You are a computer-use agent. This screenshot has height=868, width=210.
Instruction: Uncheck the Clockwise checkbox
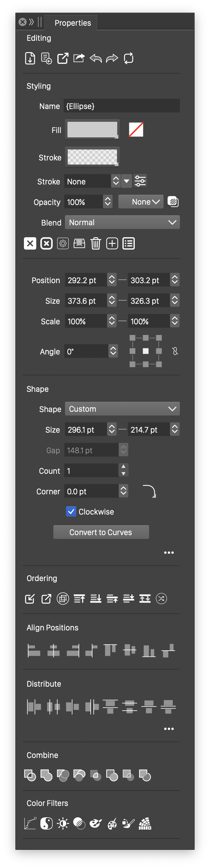tap(71, 511)
